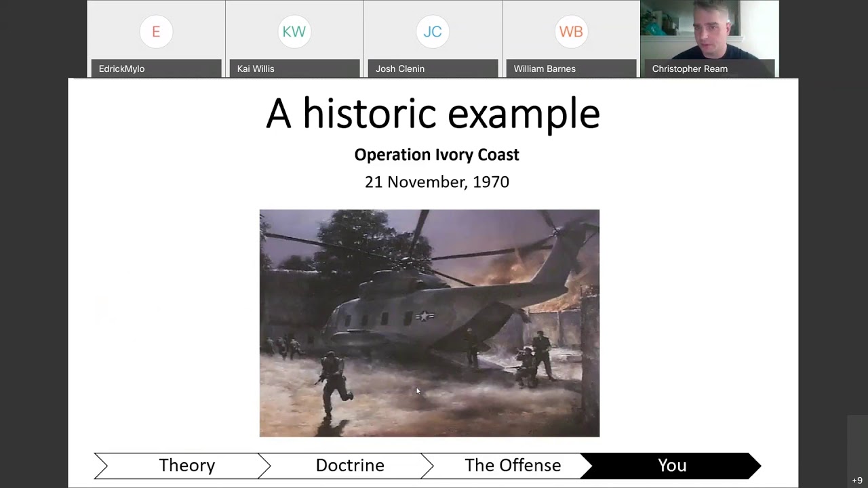Jump to The Offense section arrow
Screen dimensions: 868x488
[x=509, y=466]
